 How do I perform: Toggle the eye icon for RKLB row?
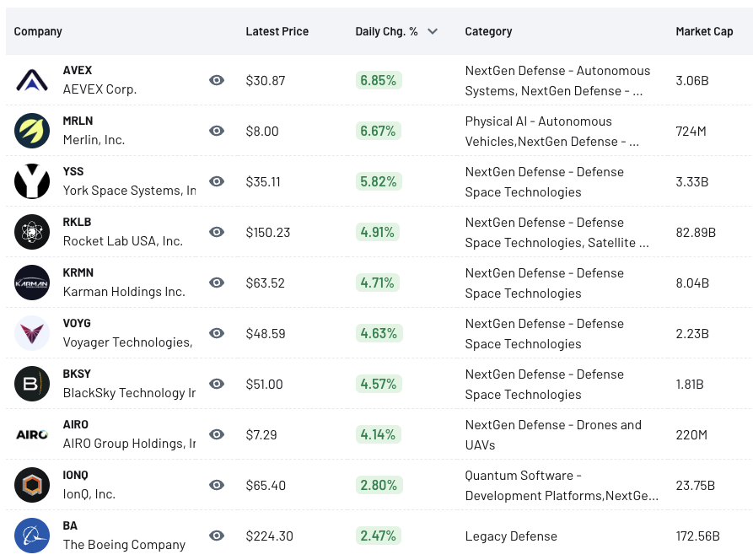217,232
